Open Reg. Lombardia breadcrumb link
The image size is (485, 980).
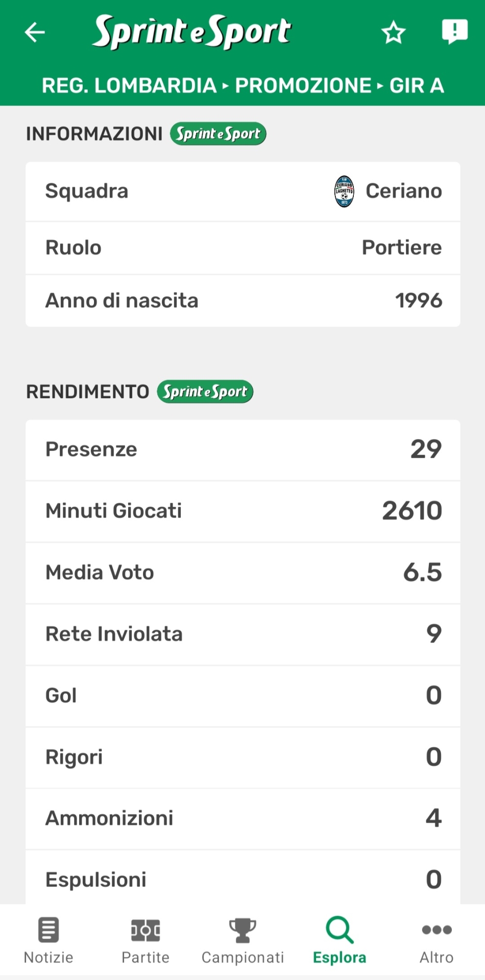[129, 86]
